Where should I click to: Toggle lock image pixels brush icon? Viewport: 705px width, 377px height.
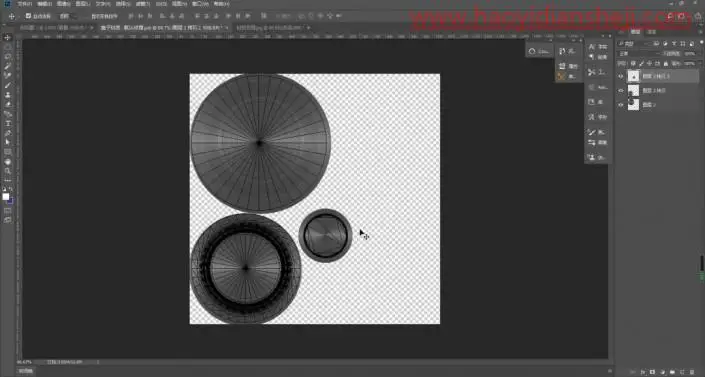pyautogui.click(x=641, y=63)
